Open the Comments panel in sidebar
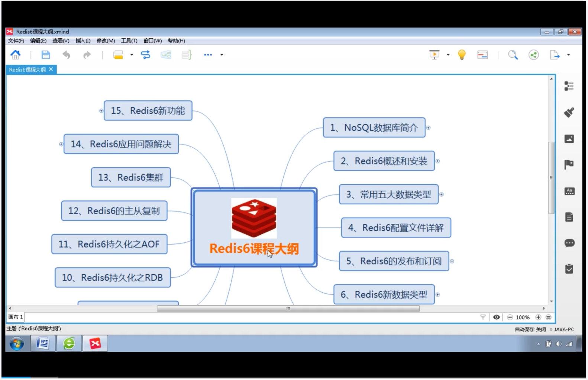This screenshot has height=380, width=588. [x=569, y=243]
